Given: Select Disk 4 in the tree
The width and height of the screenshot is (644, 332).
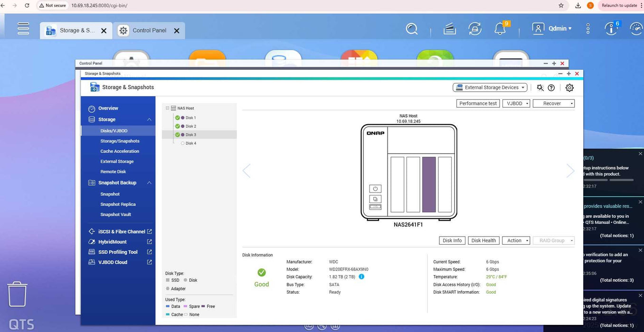Looking at the screenshot, I should (x=190, y=143).
